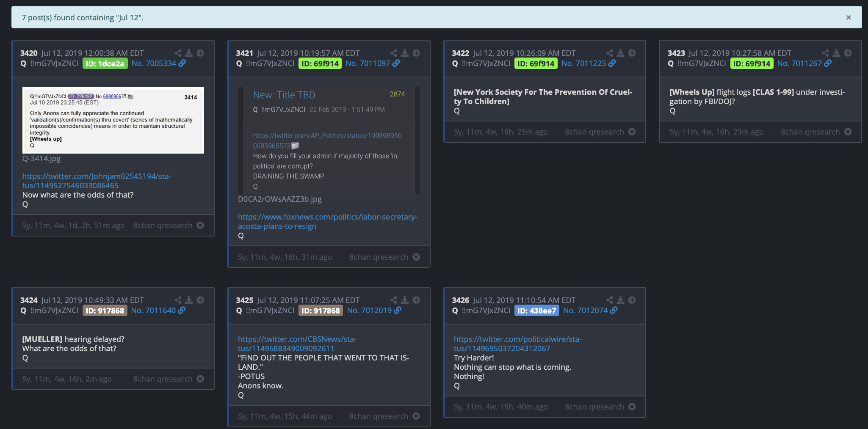Click the arrow circle icon on post 3422
The height and width of the screenshot is (429, 868).
pyautogui.click(x=632, y=53)
